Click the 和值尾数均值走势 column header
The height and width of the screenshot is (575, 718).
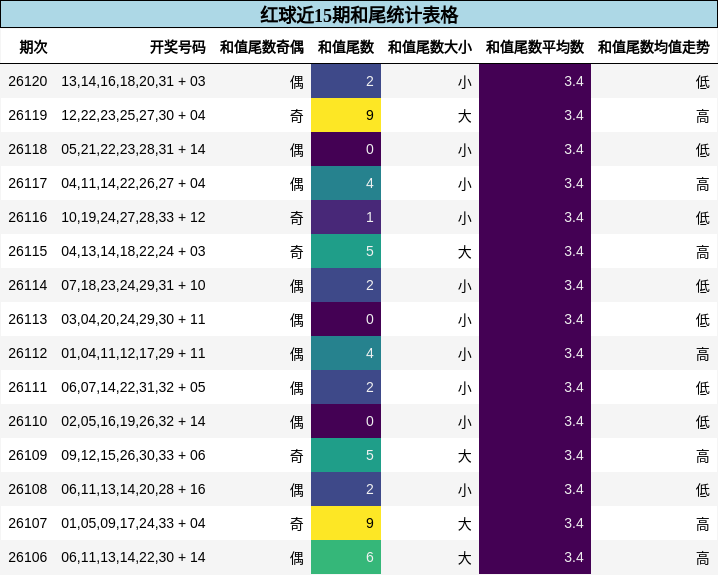[654, 47]
